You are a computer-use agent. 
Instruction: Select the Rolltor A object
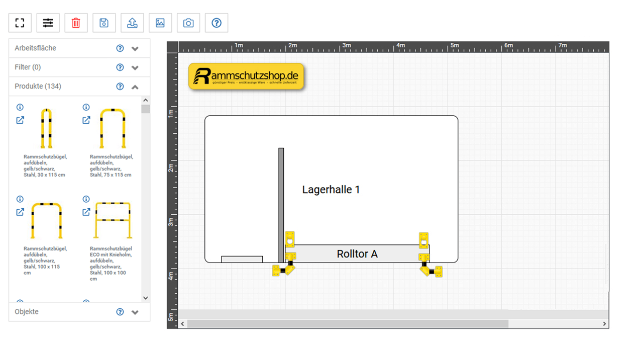click(357, 253)
